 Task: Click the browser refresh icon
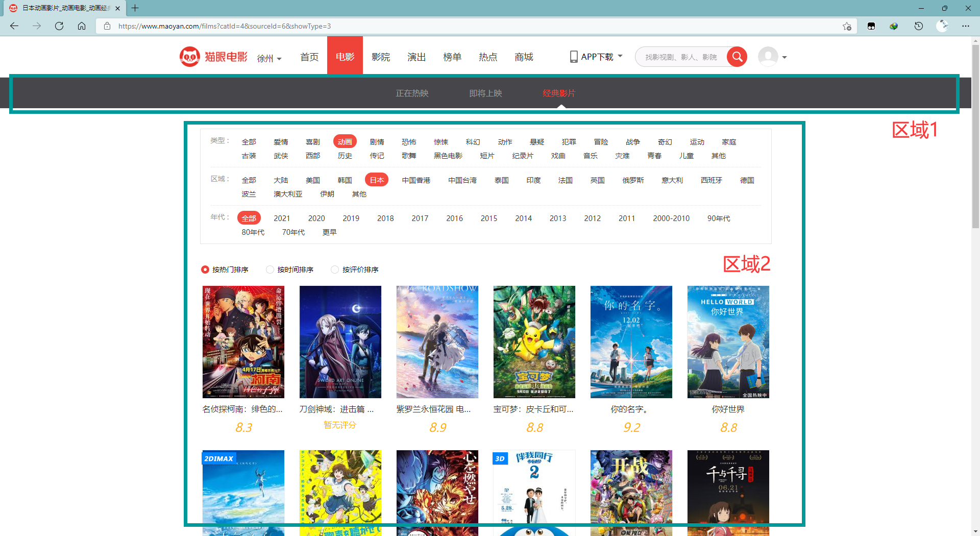[59, 26]
